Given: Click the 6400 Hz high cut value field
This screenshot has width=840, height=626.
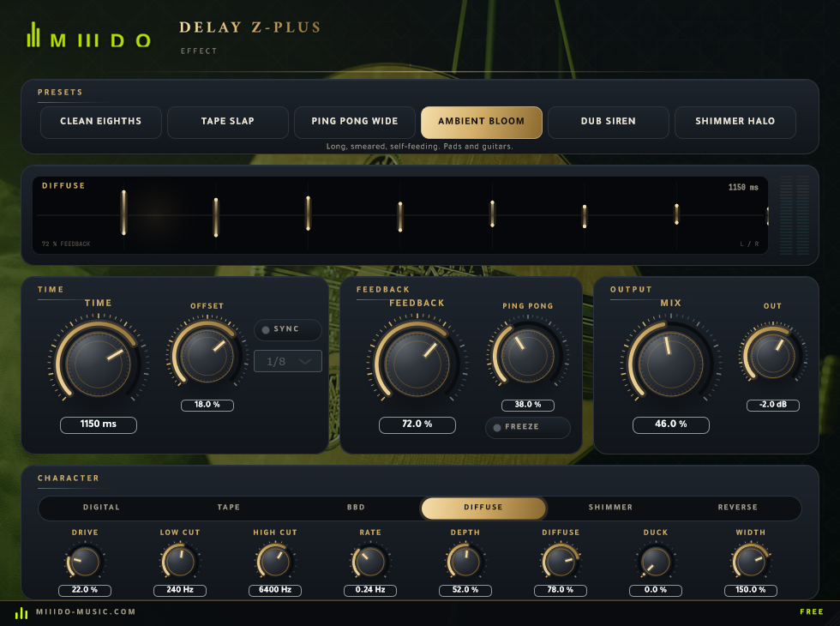Looking at the screenshot, I should [275, 591].
